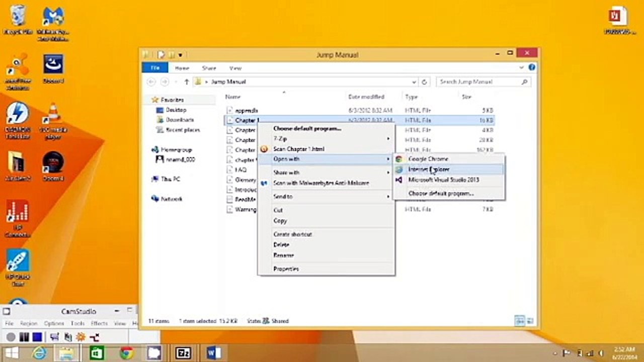Viewport: 644px width, 362px height.
Task: Select Properties in the context menu
Action: click(x=326, y=269)
